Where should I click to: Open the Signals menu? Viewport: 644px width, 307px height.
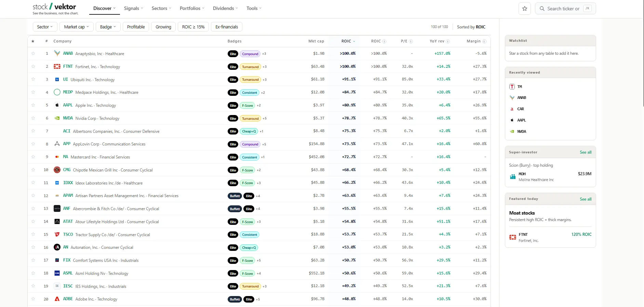(134, 8)
